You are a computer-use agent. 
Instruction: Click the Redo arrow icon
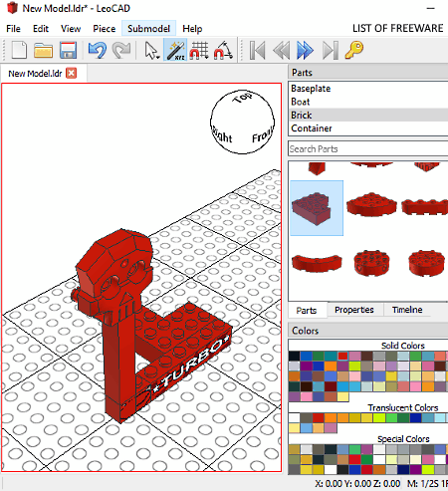point(121,50)
